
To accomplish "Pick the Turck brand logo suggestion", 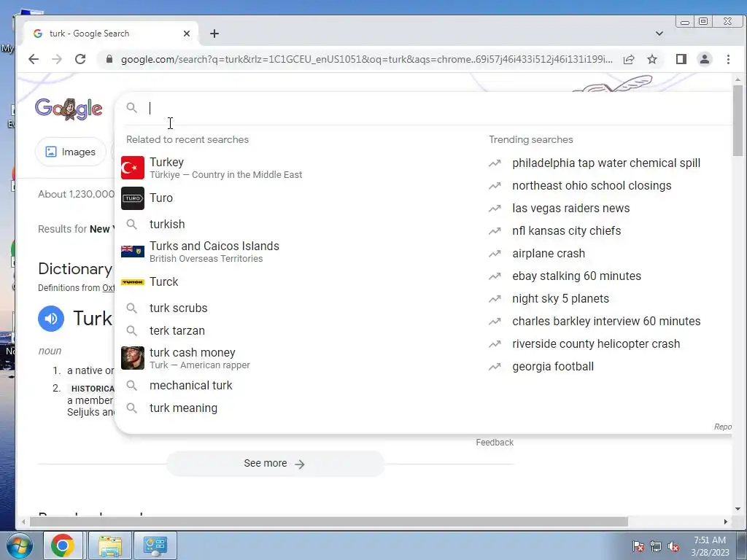I will (x=133, y=282).
